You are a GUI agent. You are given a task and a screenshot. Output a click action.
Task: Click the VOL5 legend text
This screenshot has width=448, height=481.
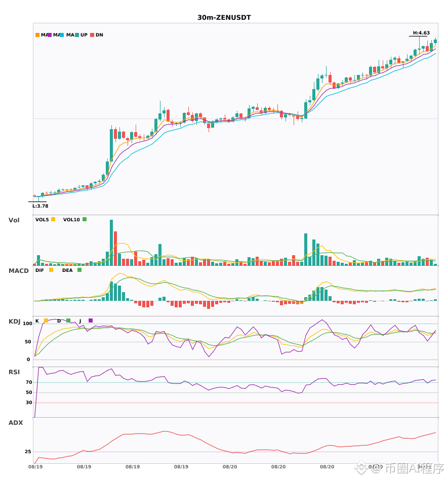[x=42, y=220]
